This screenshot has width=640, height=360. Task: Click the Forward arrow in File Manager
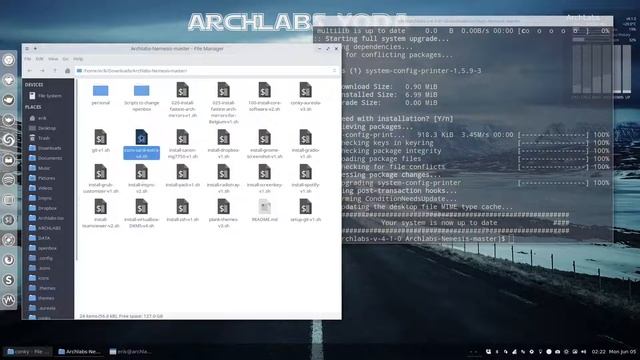point(42,71)
